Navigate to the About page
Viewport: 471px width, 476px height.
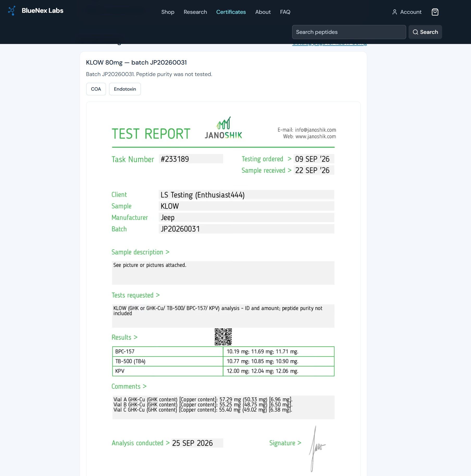click(x=263, y=12)
